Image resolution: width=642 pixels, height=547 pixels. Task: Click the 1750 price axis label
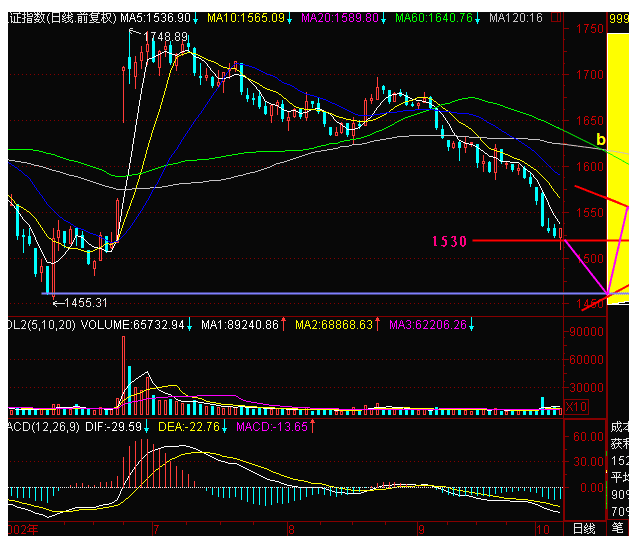(x=590, y=29)
